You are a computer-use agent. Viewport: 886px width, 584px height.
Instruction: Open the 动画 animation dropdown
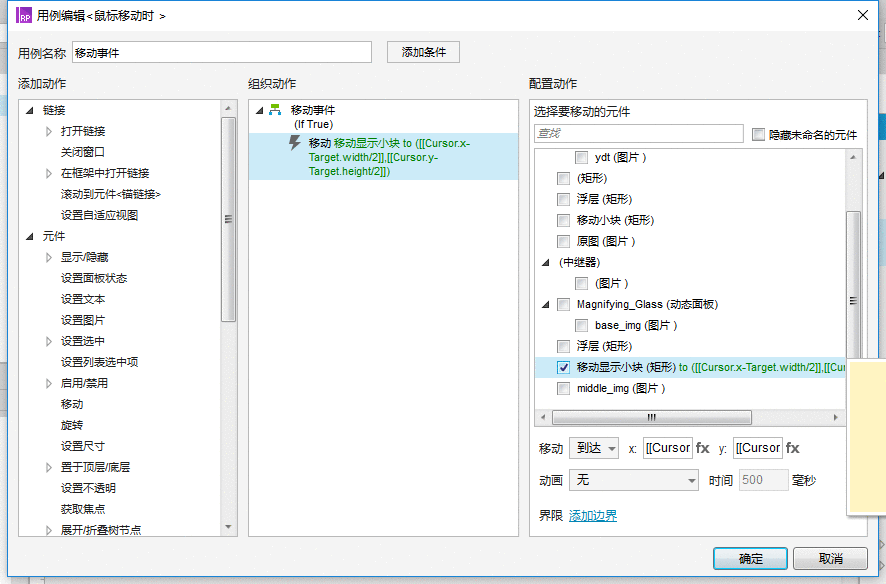633,481
